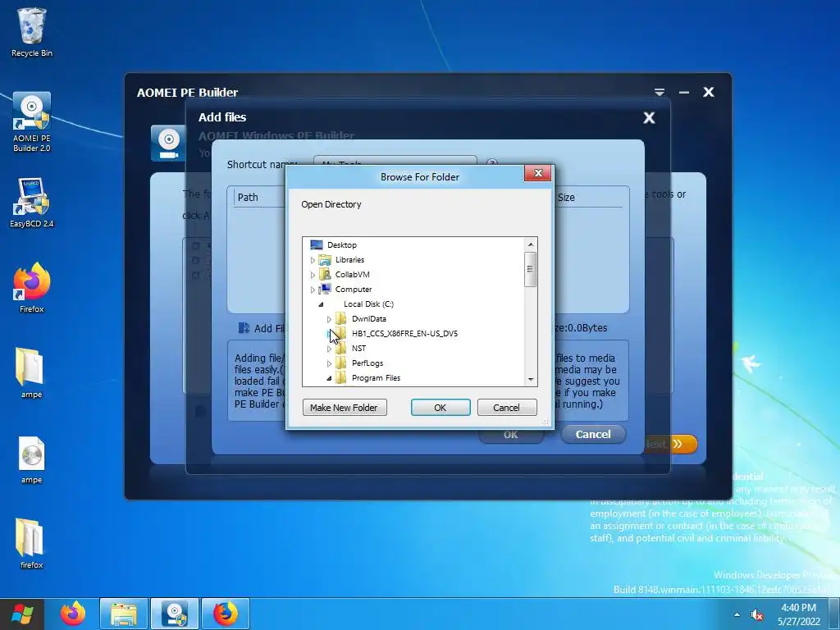Open the ampe disc image file on desktop
The height and width of the screenshot is (630, 840).
31,459
